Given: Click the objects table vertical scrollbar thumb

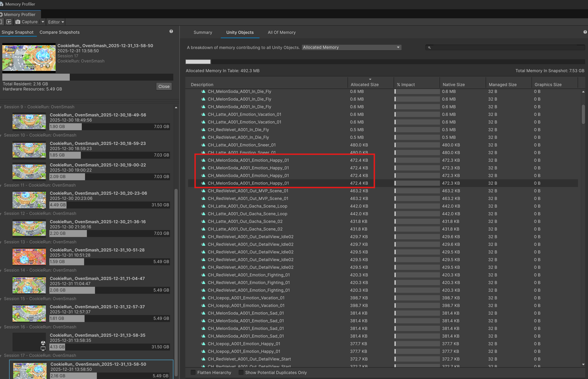Looking at the screenshot, I should tap(583, 114).
